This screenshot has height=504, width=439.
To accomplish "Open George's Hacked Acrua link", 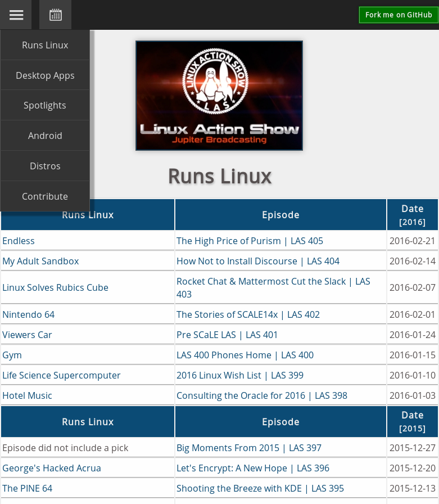I will [x=51, y=468].
